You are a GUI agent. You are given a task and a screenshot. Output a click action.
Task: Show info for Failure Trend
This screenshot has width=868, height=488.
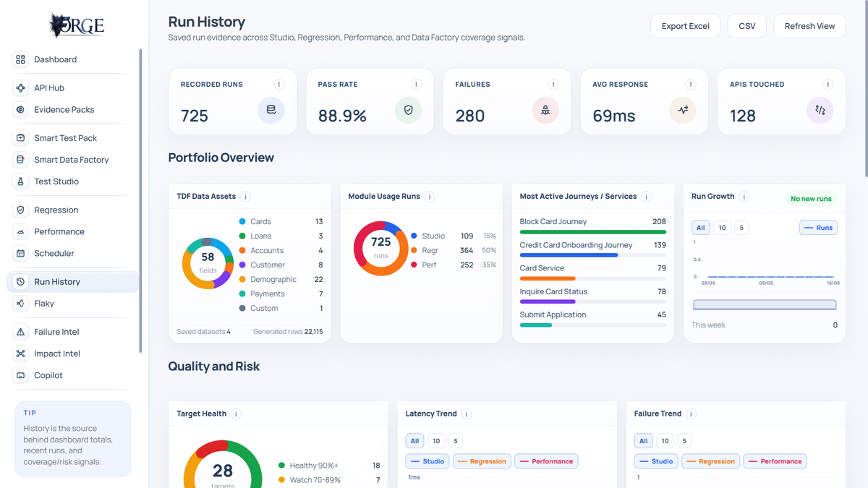[692, 414]
